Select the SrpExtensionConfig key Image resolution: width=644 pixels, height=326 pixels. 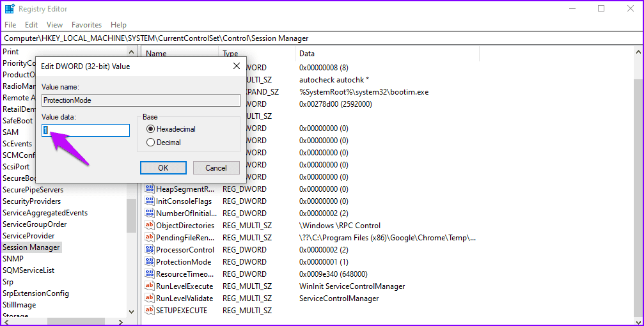(x=36, y=293)
